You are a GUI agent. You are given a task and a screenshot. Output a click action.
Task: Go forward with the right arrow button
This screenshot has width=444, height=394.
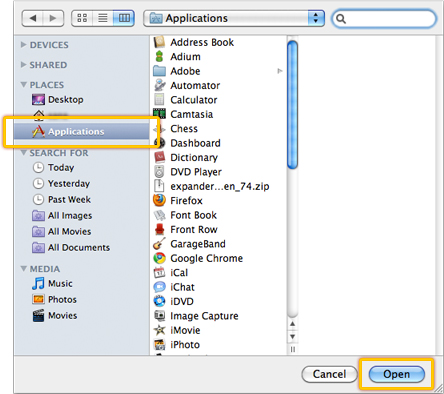(53, 18)
